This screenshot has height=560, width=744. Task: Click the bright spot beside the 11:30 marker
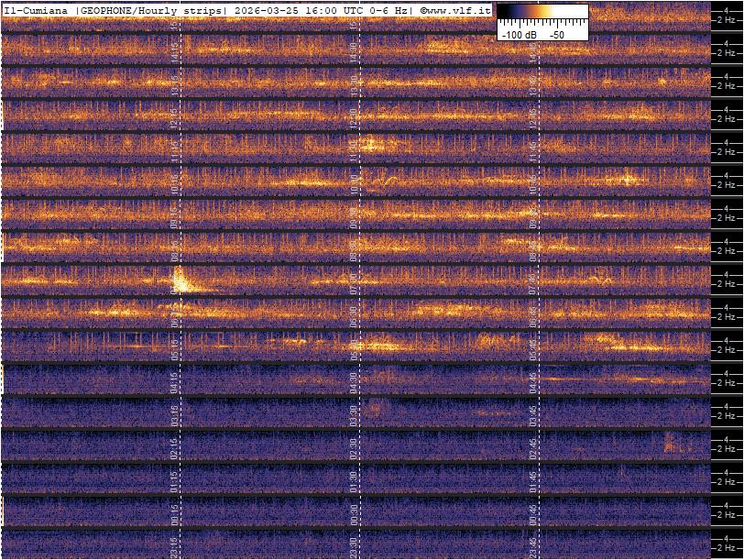pyautogui.click(x=373, y=144)
